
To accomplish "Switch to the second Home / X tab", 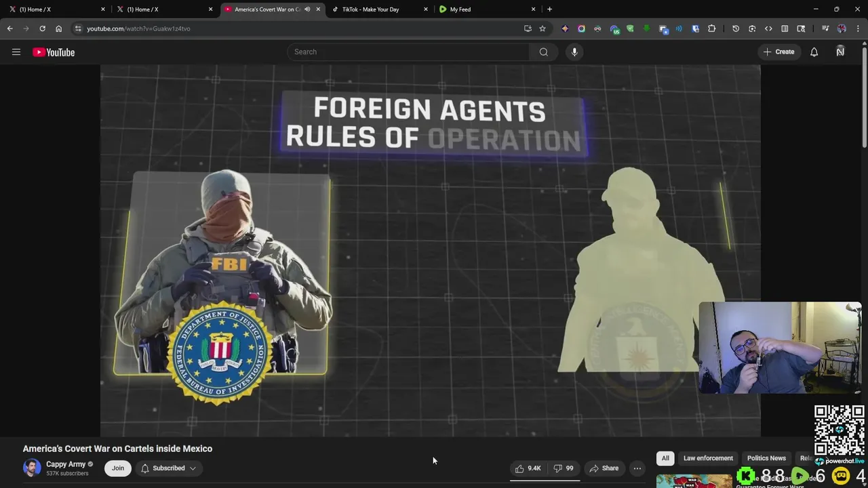I will (x=163, y=9).
